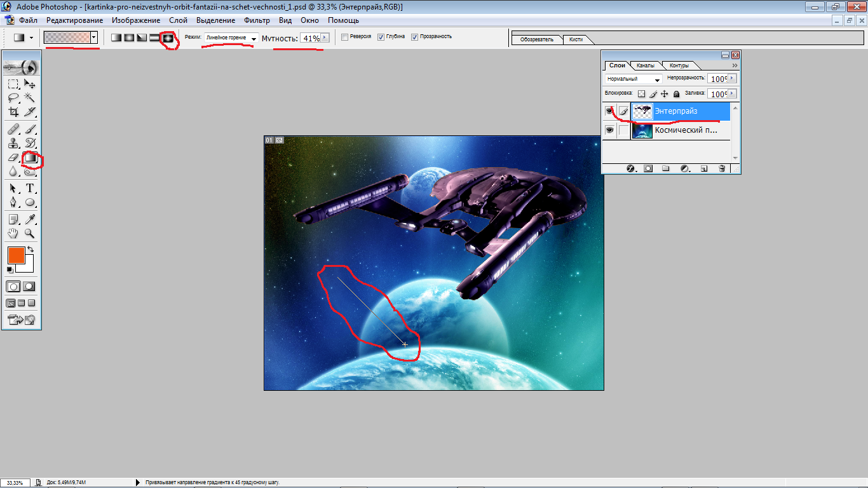The width and height of the screenshot is (868, 488).
Task: Delete layer trash icon
Action: coord(722,168)
